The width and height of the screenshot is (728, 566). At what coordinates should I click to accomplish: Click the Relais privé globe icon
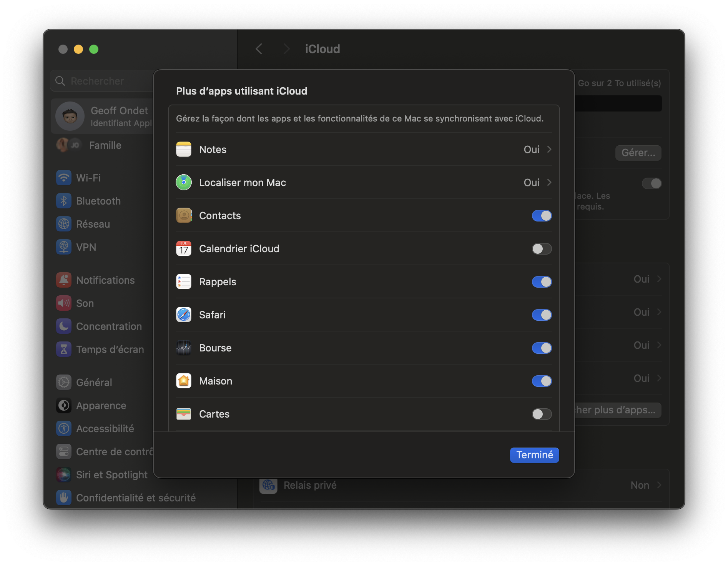[268, 485]
